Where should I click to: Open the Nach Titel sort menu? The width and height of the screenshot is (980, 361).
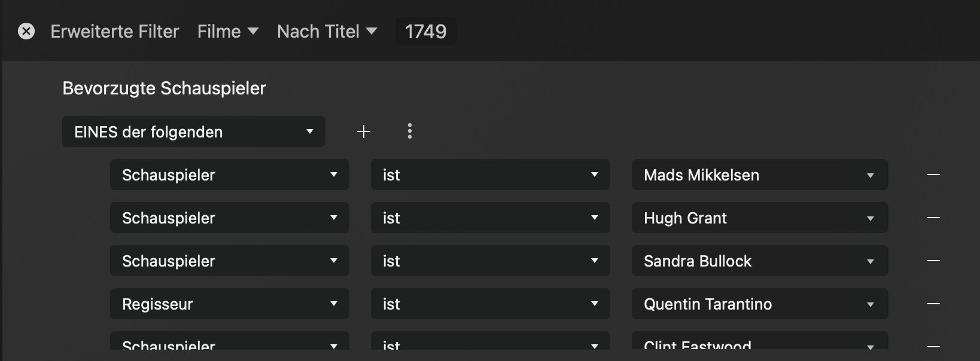point(327,31)
